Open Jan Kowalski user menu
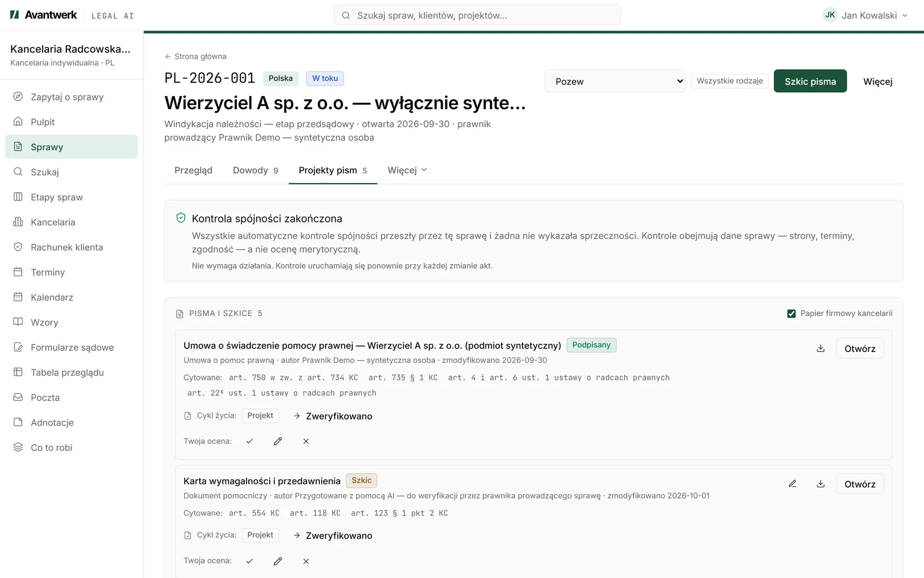This screenshot has height=578, width=924. (x=865, y=15)
